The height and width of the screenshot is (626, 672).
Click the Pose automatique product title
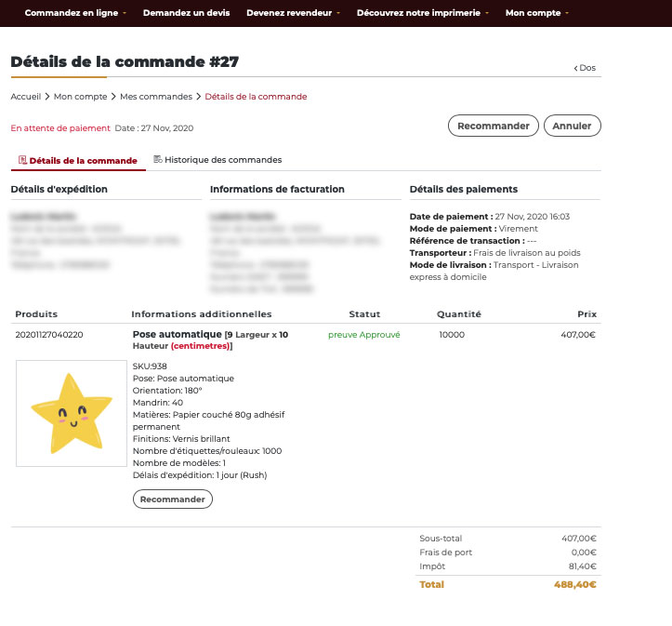pos(177,335)
